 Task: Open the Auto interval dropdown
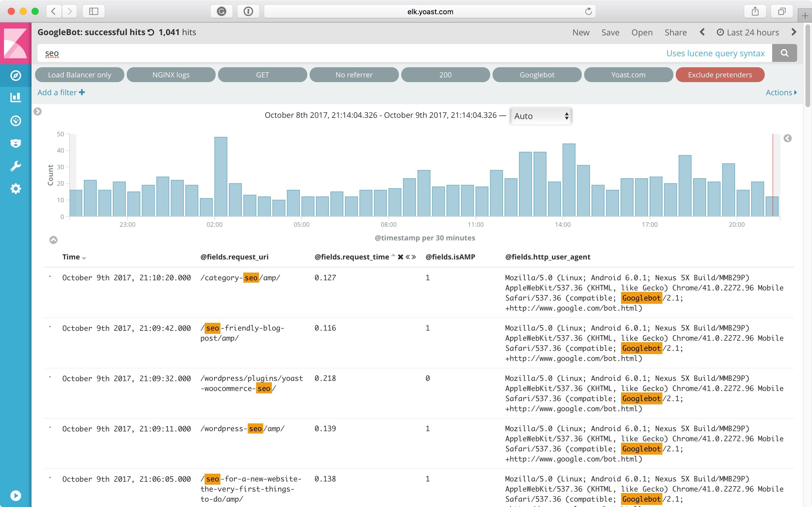[x=540, y=116]
